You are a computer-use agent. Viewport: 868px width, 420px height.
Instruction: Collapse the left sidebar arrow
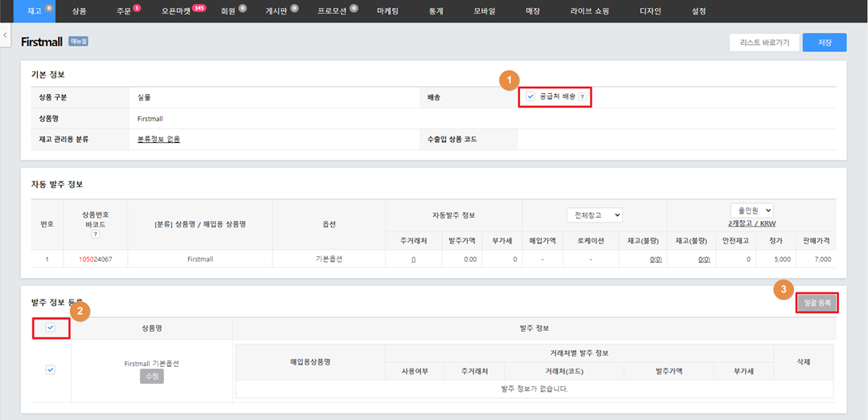tap(5, 35)
